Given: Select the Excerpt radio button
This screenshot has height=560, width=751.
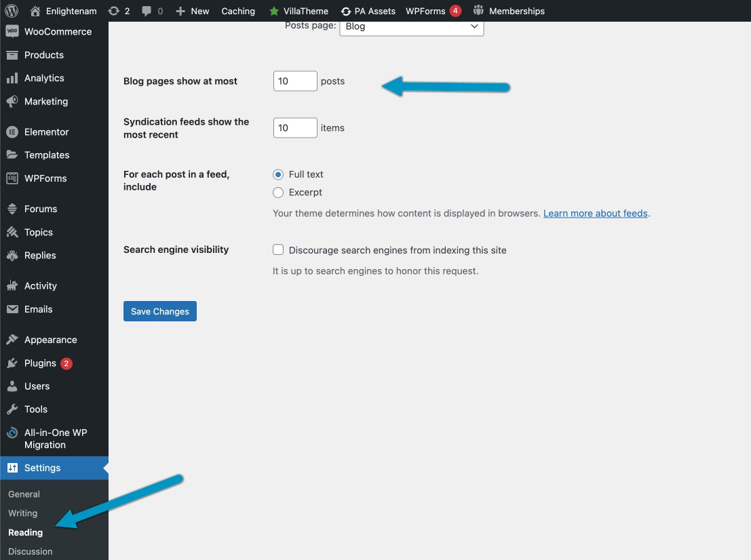Looking at the screenshot, I should tap(278, 192).
